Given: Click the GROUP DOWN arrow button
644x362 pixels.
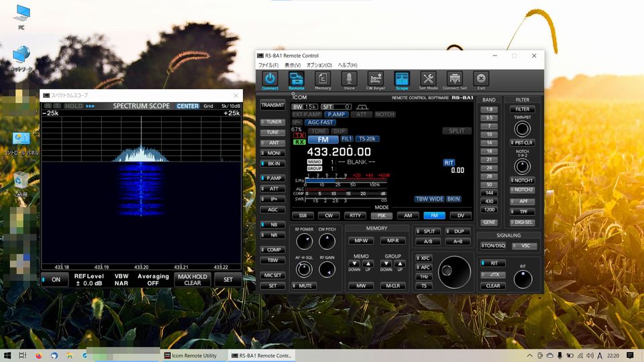Looking at the screenshot, I should point(386,263).
